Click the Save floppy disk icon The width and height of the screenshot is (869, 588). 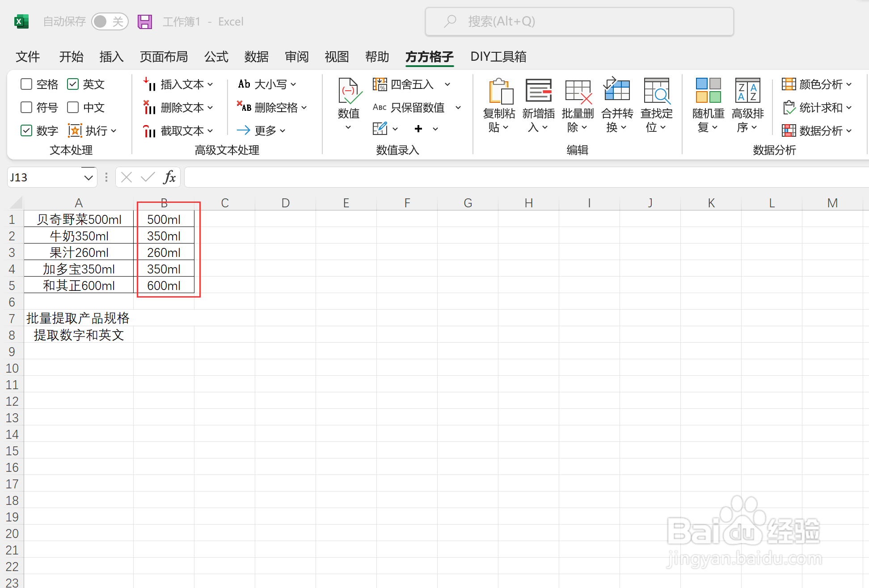(x=144, y=21)
